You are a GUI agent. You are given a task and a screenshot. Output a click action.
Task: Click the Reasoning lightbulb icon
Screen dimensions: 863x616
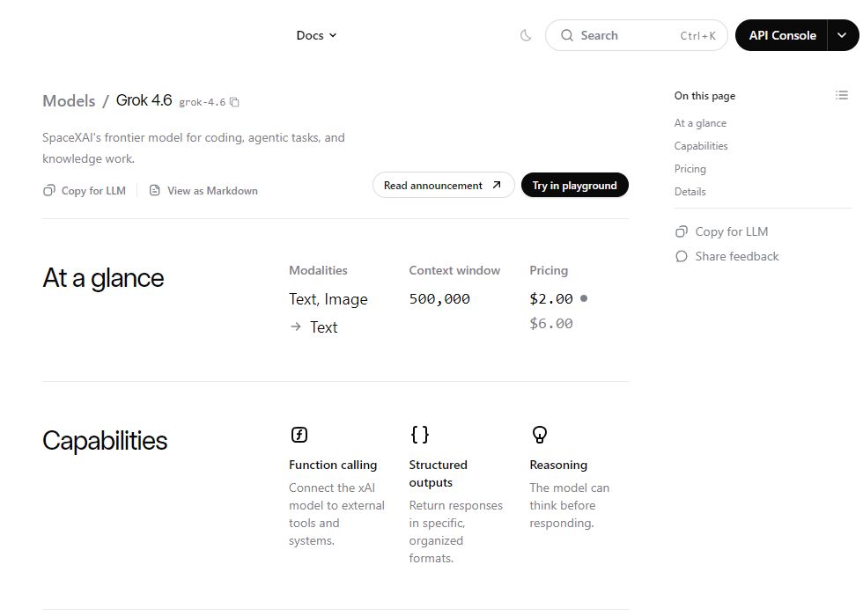pyautogui.click(x=539, y=435)
